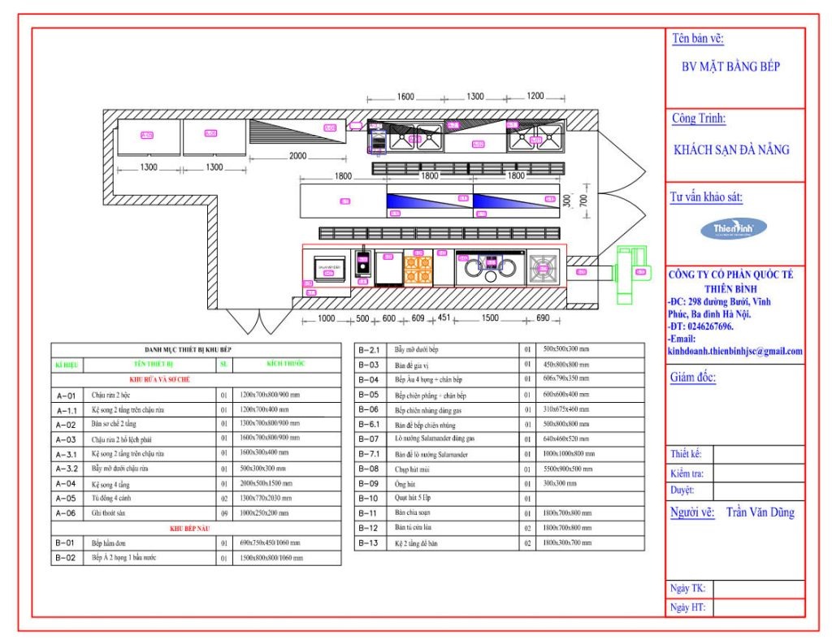Click the B-13 row in equipment list
The height and width of the screenshot is (644, 832).
coord(500,542)
